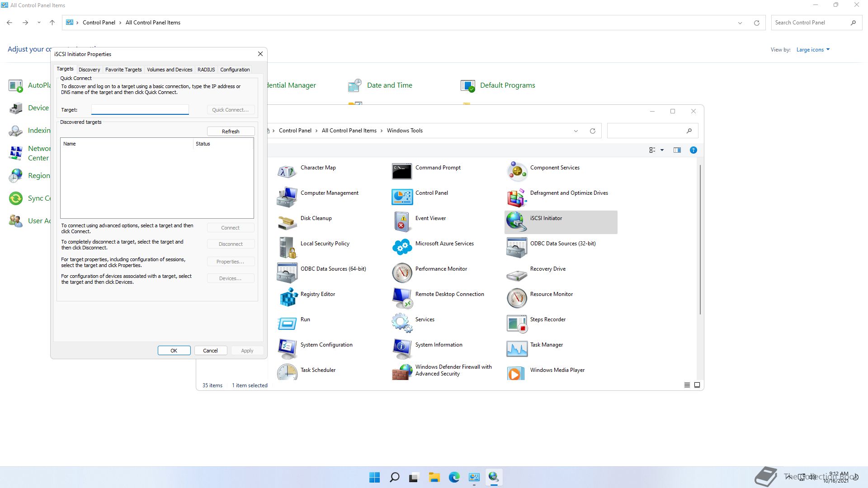Open Windows Defender Firewall Advanced Security icon

point(402,372)
